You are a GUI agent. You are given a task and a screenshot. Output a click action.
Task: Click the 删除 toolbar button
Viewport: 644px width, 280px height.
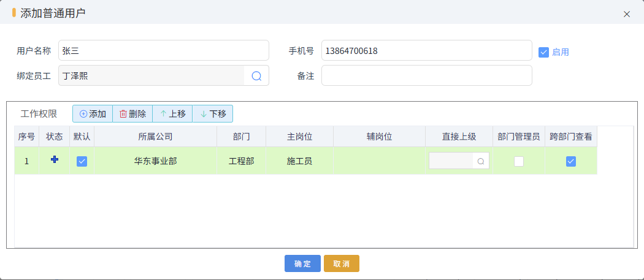(132, 114)
